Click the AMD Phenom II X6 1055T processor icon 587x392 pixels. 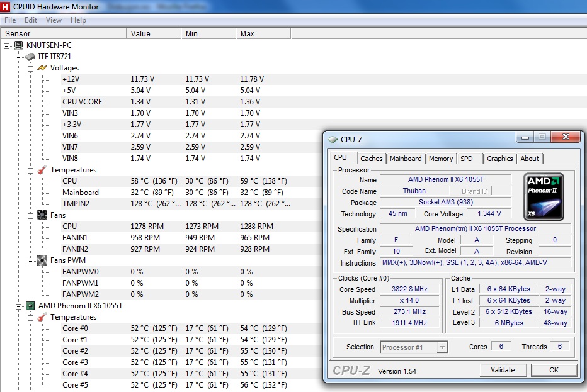(30, 306)
